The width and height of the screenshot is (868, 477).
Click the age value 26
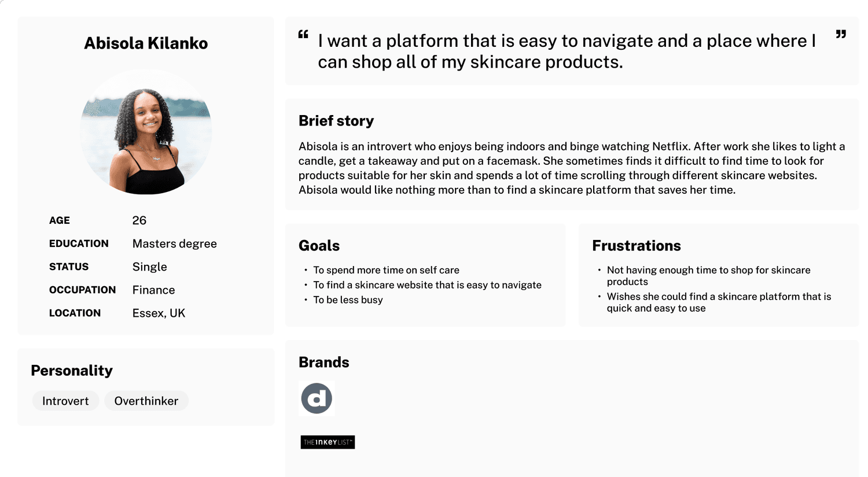[x=139, y=220]
